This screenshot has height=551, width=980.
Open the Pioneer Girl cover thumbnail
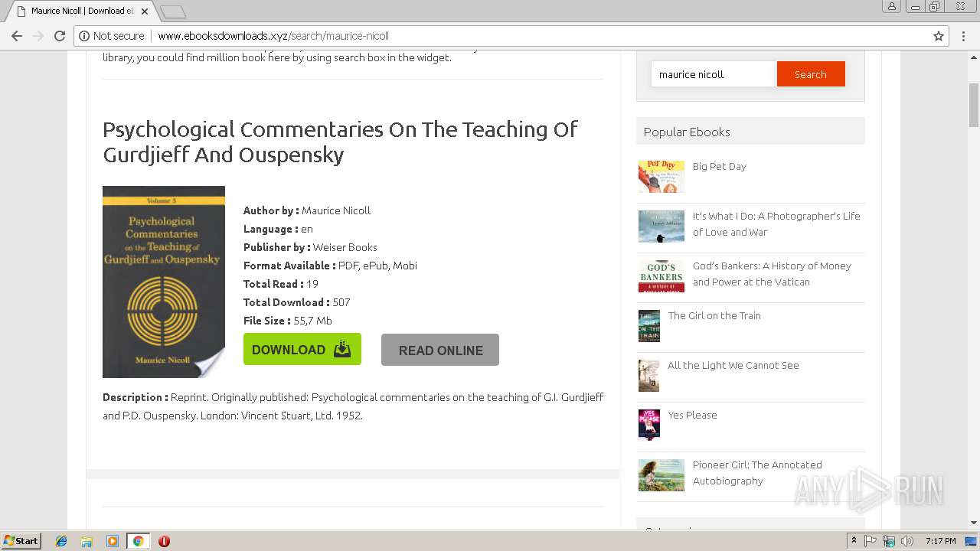661,475
